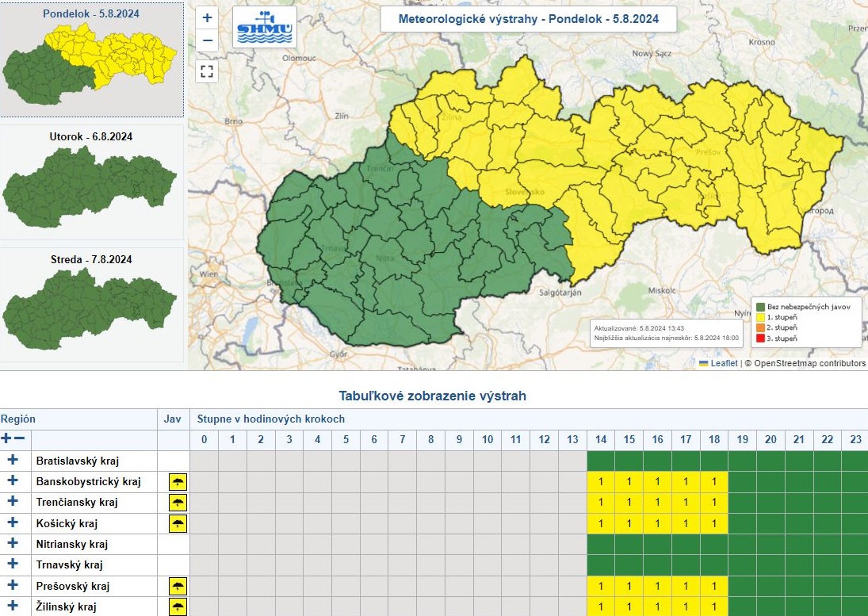Open the Leaflet link
The width and height of the screenshot is (868, 616).
point(722,363)
